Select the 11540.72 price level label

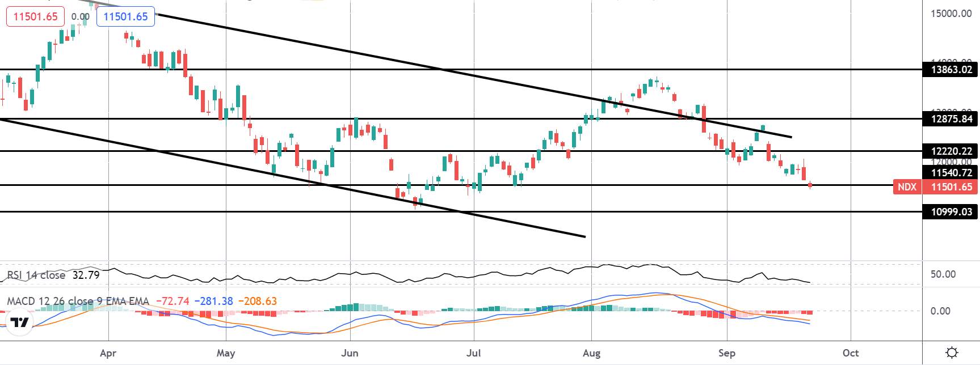coord(950,172)
